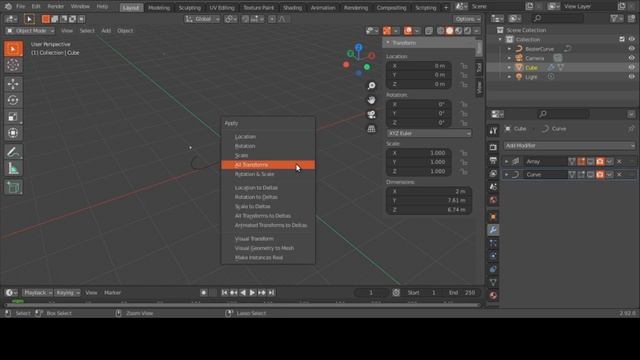
Task: Expand the Array modifier panel
Action: (507, 162)
